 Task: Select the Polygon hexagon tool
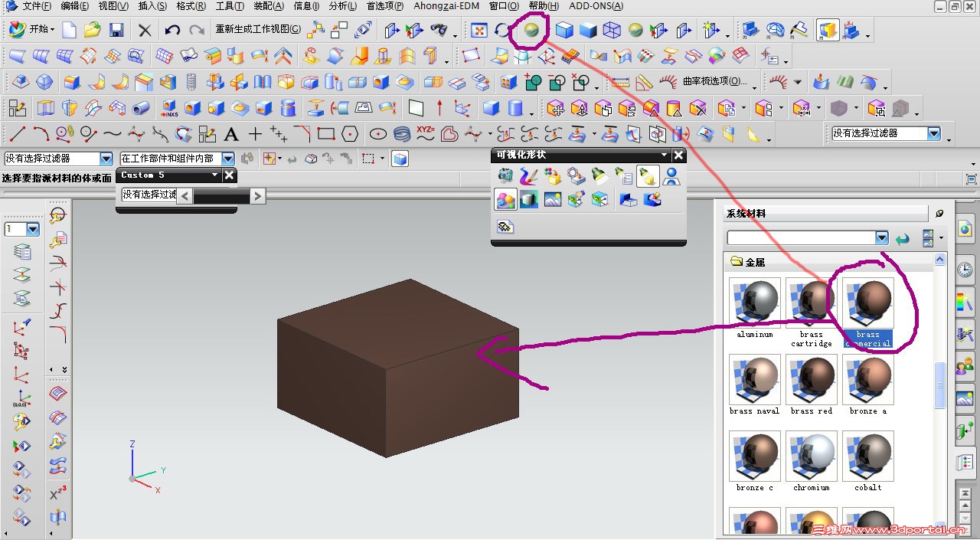350,134
